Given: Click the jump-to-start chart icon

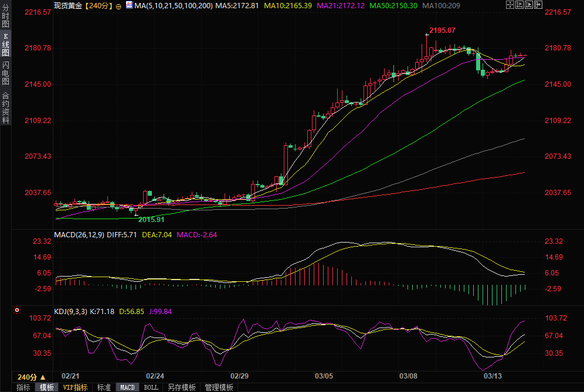Looking at the screenshot, I should coord(520,5).
